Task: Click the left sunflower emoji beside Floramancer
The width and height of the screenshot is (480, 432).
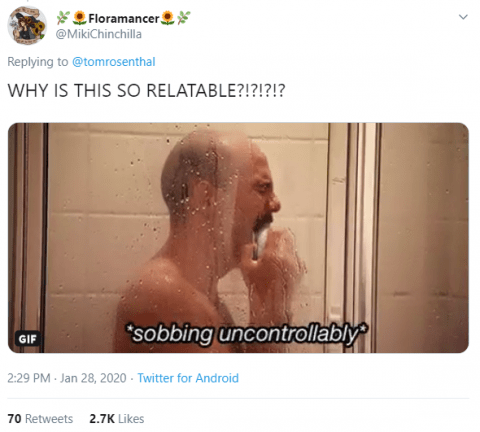Action: pyautogui.click(x=79, y=18)
